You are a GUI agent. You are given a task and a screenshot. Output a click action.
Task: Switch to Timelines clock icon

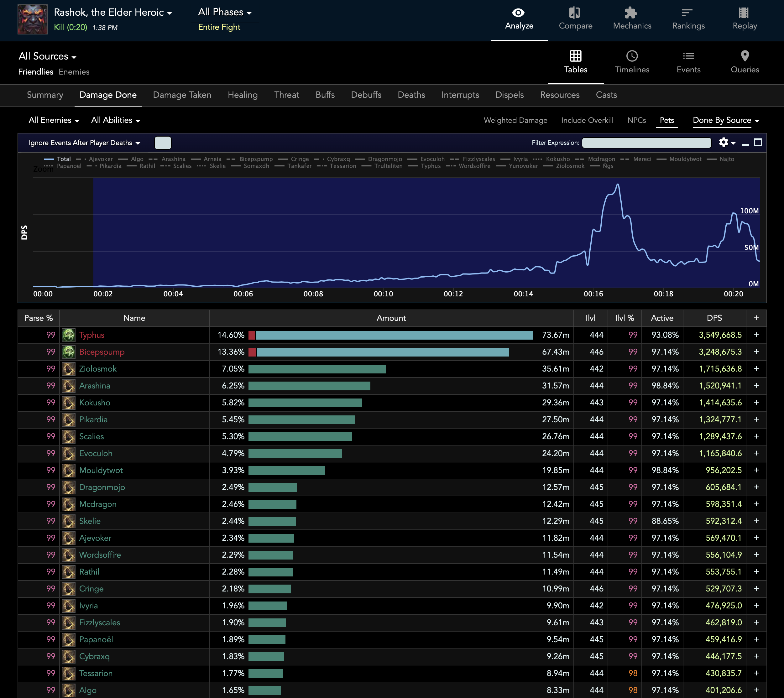coord(631,56)
